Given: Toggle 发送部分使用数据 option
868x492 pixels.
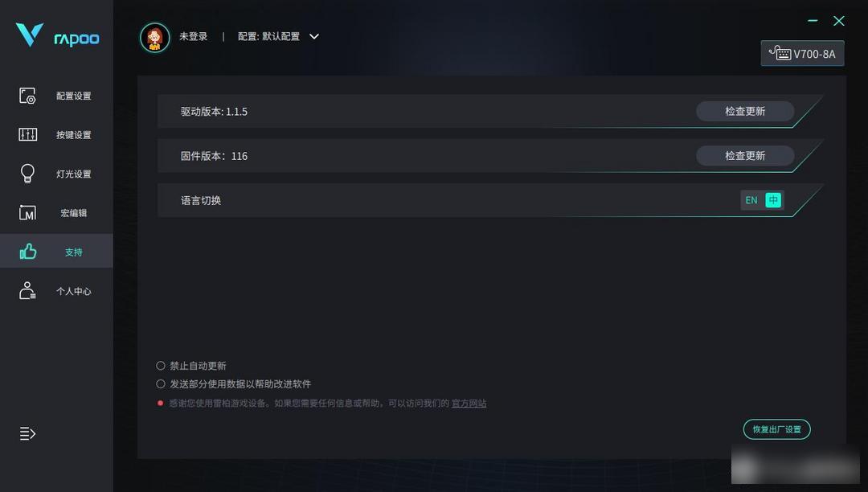Looking at the screenshot, I should (161, 384).
